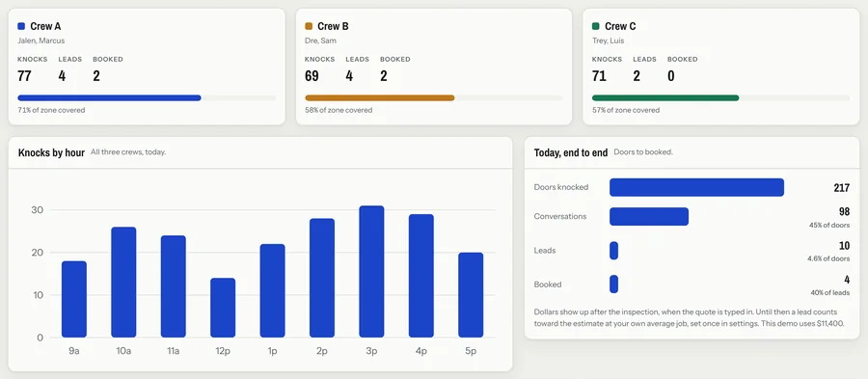Viewport: 868px width, 379px height.
Task: Click the 'Conversations' funnel label
Action: tap(560, 216)
